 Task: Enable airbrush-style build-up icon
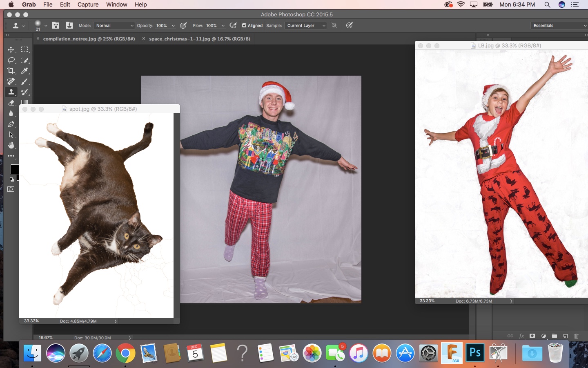pos(233,25)
